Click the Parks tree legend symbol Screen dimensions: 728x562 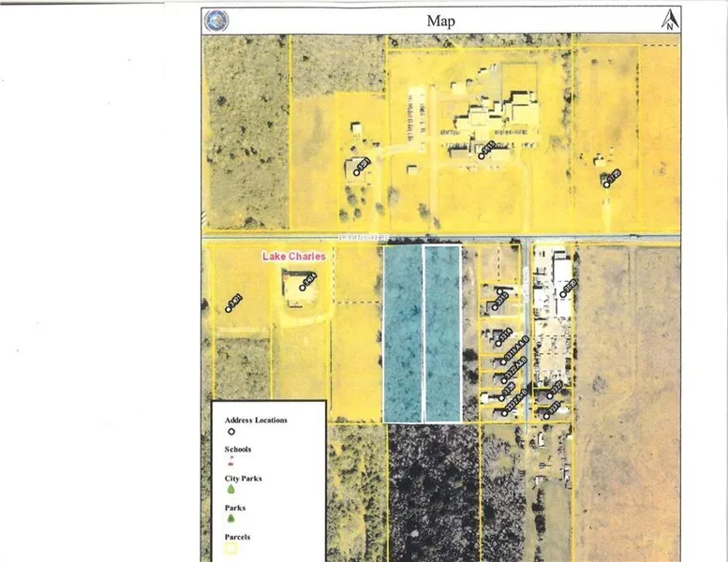[x=230, y=520]
